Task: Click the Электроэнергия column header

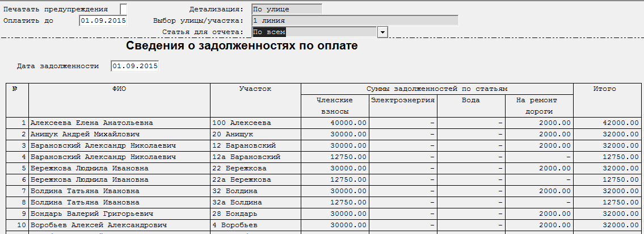Action: (x=403, y=101)
